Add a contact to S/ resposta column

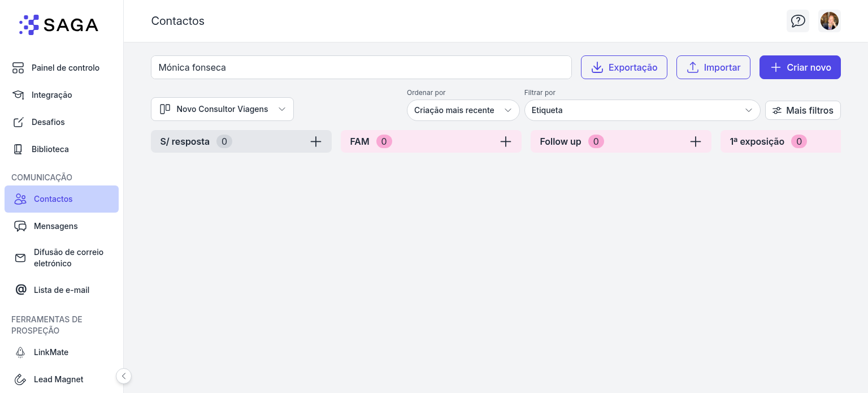(x=315, y=141)
